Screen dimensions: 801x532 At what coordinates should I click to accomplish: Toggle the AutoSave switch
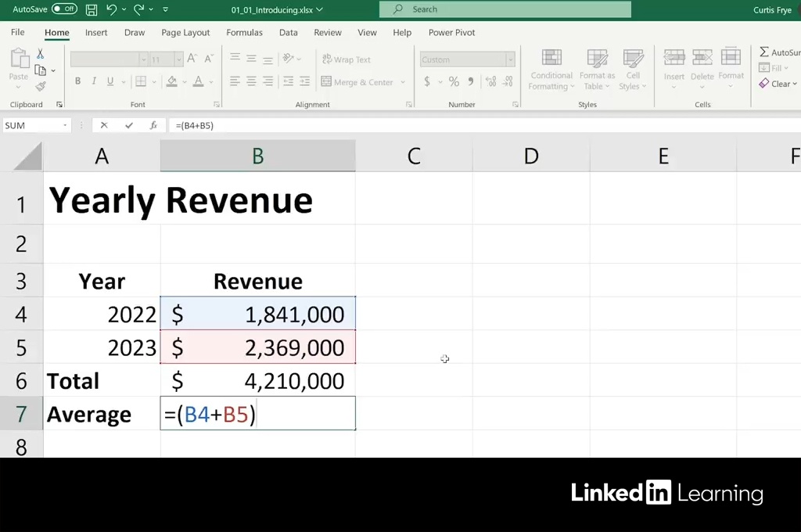64,9
